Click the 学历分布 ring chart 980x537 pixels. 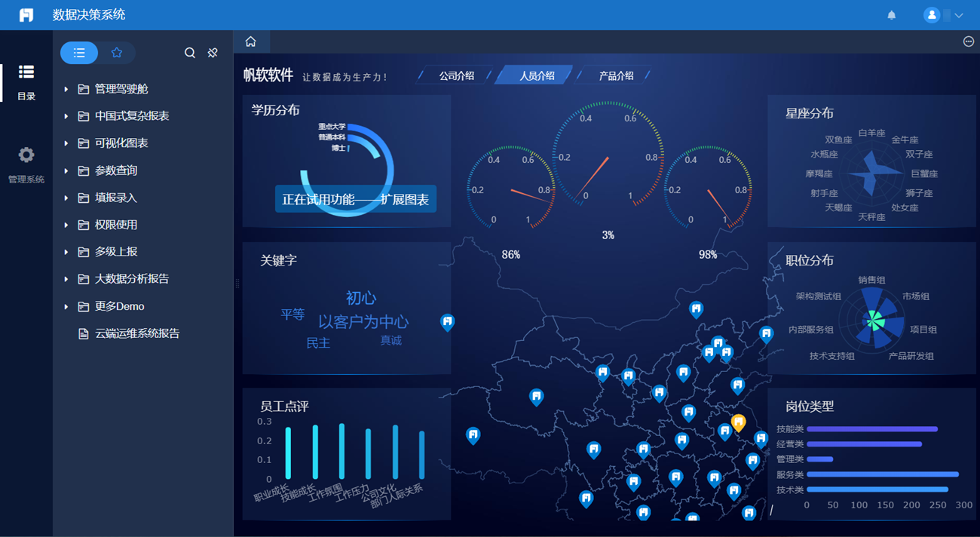[x=348, y=170]
